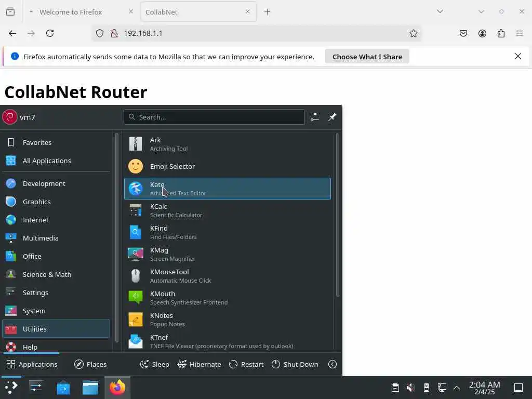Open launcher configuration sliders icon

[314, 117]
